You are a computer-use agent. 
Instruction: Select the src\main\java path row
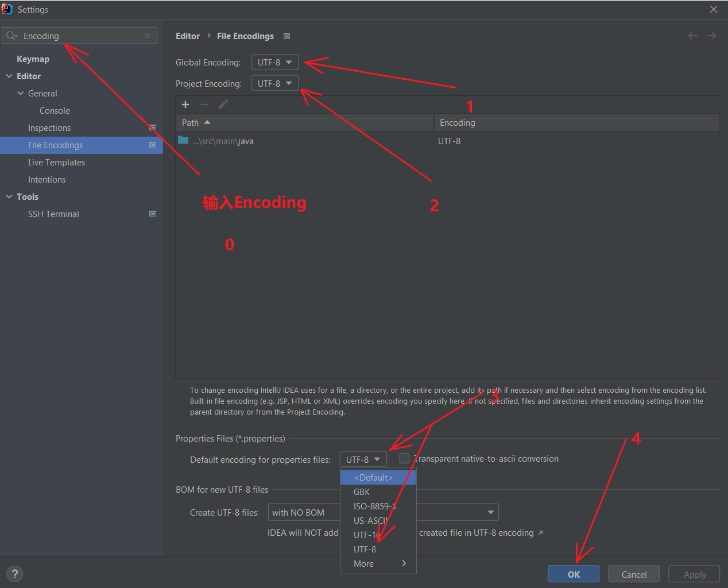pos(447,141)
